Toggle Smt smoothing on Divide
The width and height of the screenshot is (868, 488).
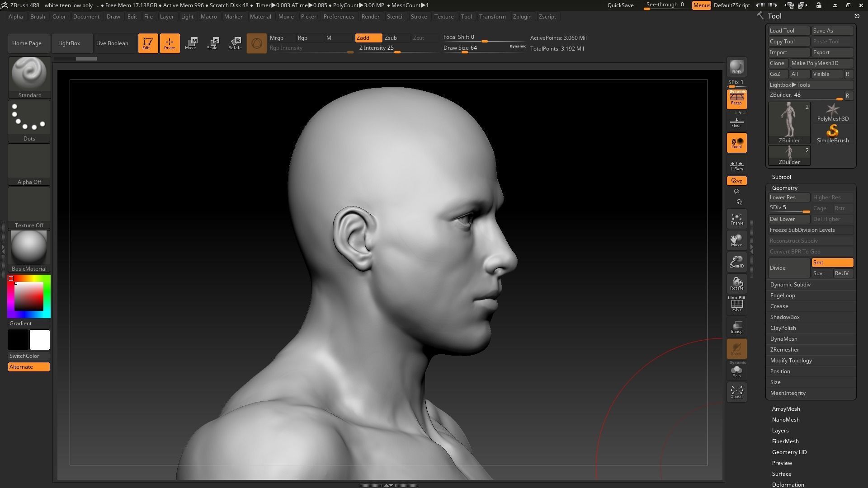(x=832, y=263)
